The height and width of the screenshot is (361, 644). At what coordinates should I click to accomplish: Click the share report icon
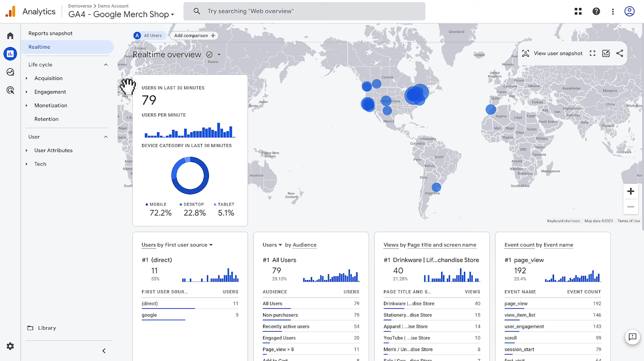pos(620,54)
